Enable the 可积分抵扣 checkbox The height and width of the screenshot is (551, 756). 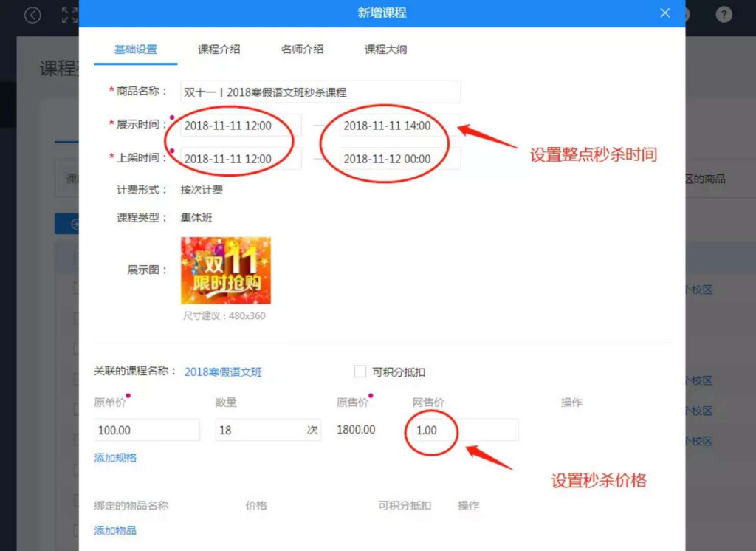[x=360, y=372]
